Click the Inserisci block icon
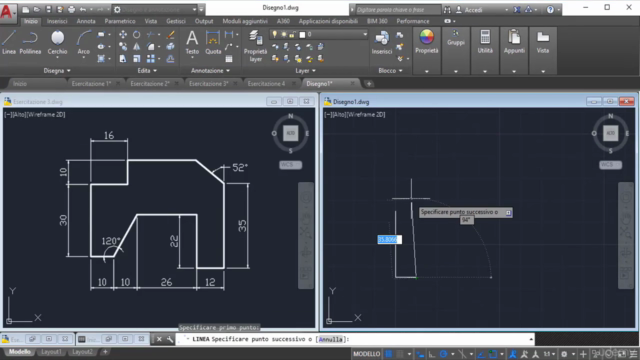The height and width of the screenshot is (360, 640). (382, 42)
